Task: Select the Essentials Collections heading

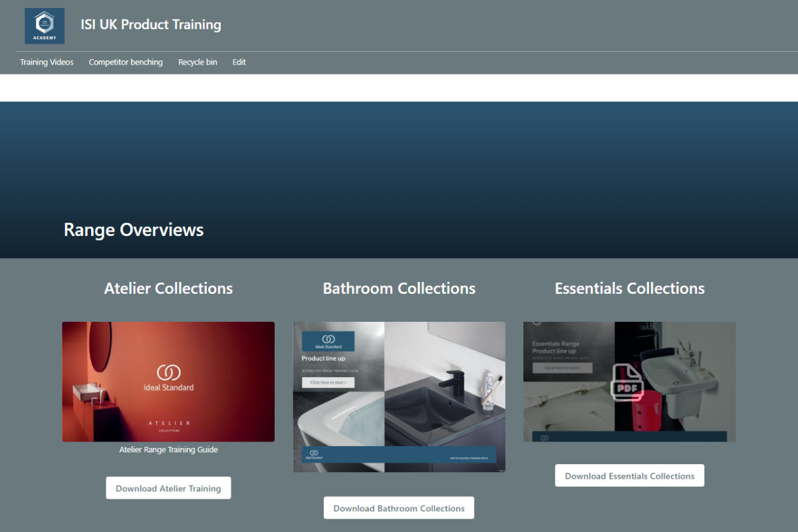Action: click(629, 289)
